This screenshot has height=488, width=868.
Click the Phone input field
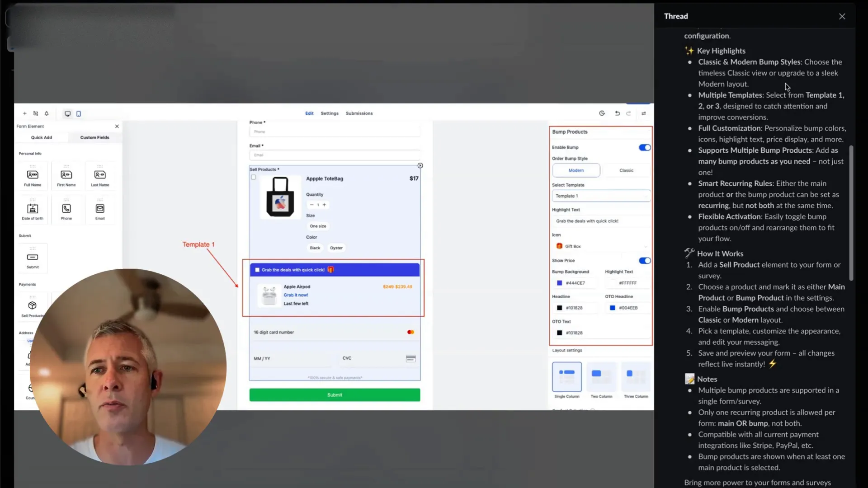click(x=335, y=131)
